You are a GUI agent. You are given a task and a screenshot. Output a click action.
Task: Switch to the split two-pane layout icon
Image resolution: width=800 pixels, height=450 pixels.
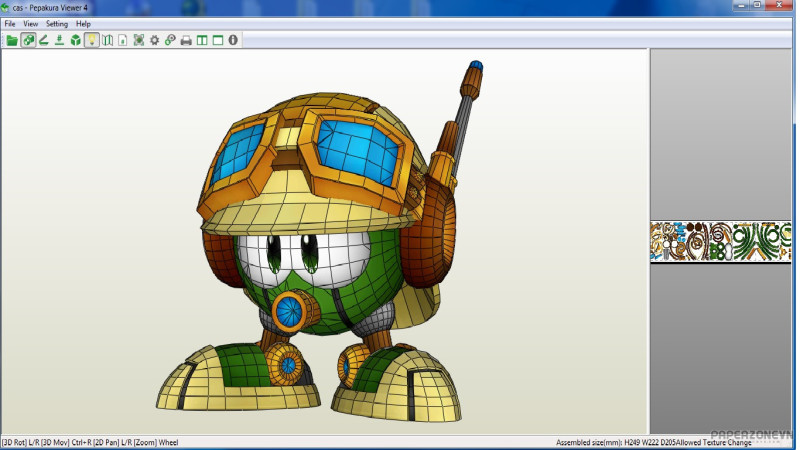202,40
